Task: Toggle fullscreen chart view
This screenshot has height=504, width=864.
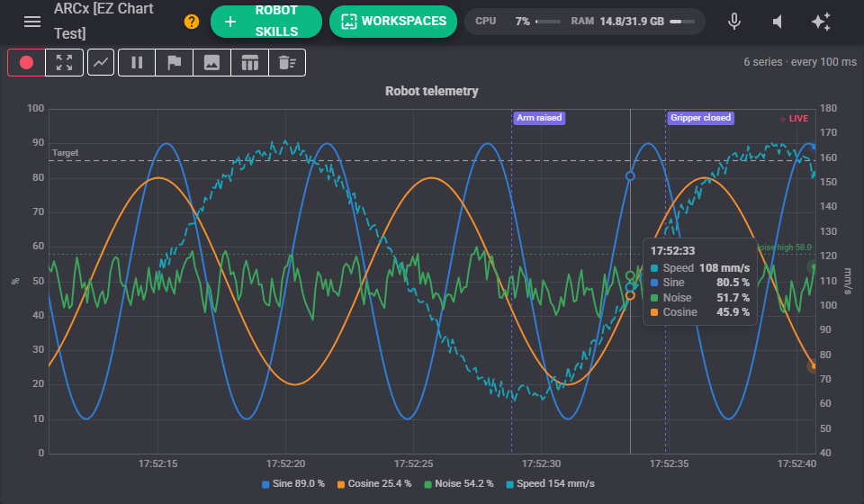Action: click(x=64, y=62)
